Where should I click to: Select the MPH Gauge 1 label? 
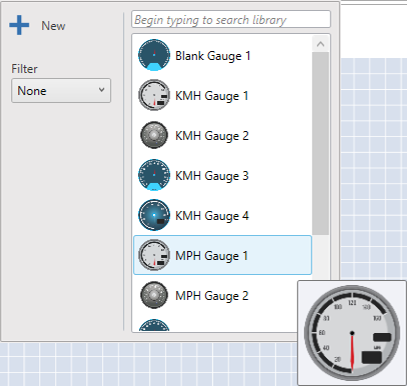tap(212, 256)
